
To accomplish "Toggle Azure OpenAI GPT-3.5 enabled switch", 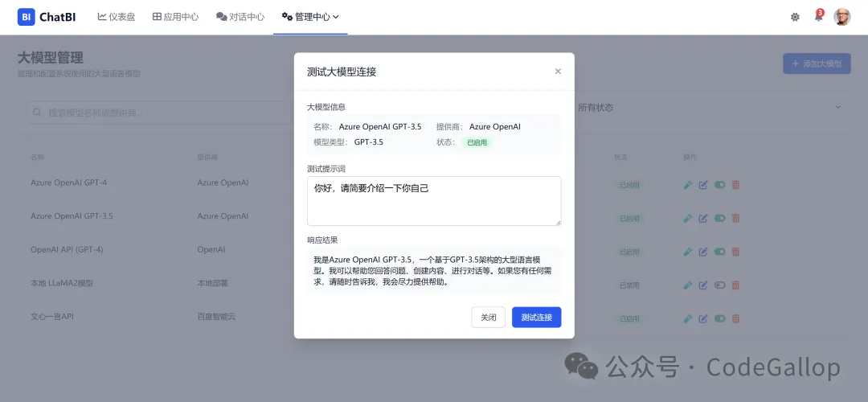I will 719,219.
